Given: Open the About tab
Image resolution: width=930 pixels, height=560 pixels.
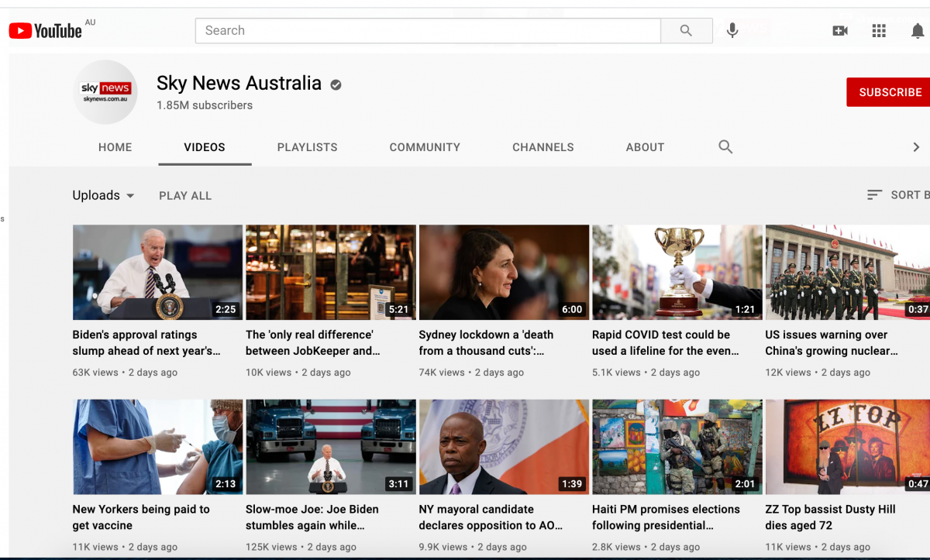Looking at the screenshot, I should [x=645, y=147].
